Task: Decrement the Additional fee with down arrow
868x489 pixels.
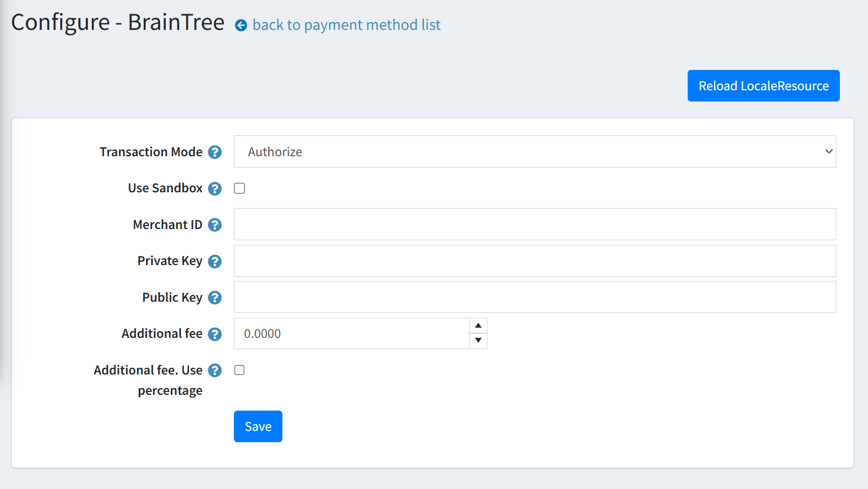Action: point(478,341)
